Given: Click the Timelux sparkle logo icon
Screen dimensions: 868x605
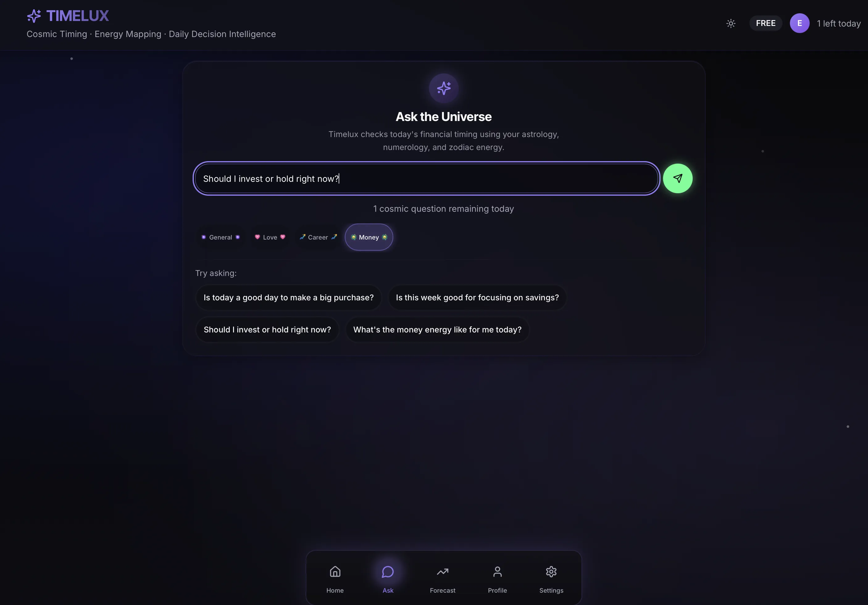Looking at the screenshot, I should click(x=34, y=16).
